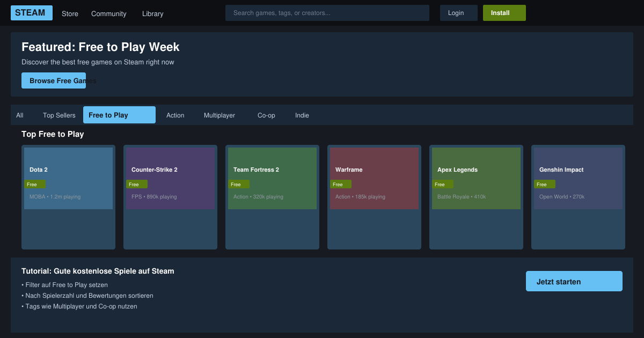
Task: Click 'Featured: Free to Play Week' heading
Action: pos(100,47)
